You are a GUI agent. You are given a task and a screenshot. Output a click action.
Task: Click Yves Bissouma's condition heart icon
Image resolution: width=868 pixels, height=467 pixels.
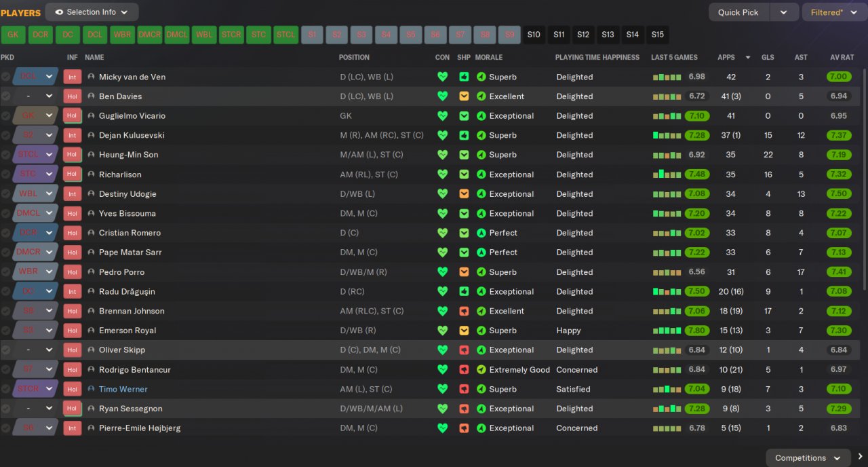[x=443, y=213]
